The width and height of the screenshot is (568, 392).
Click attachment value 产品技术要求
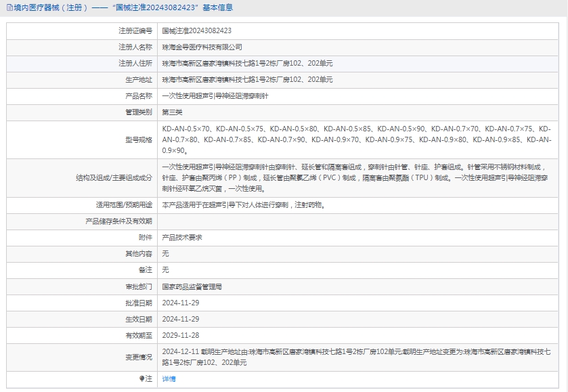(181, 238)
